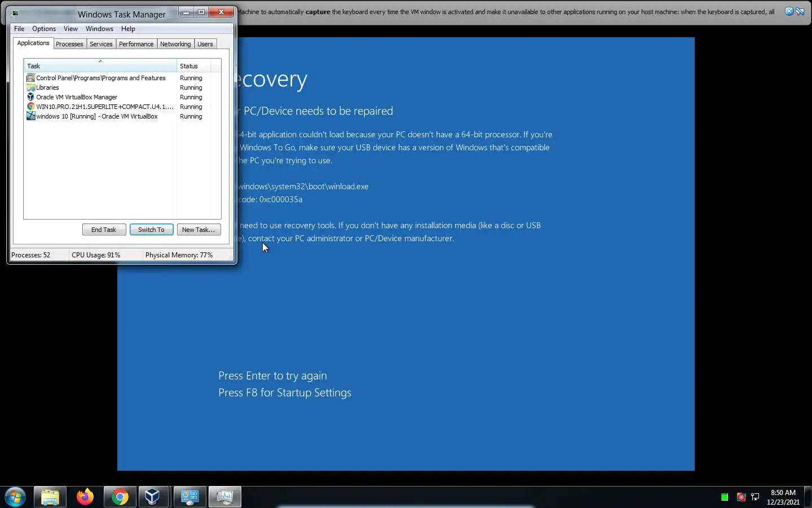Screen dimensions: 812x508
Task: Minimize the Windows Task Manager window
Action: (x=186, y=12)
